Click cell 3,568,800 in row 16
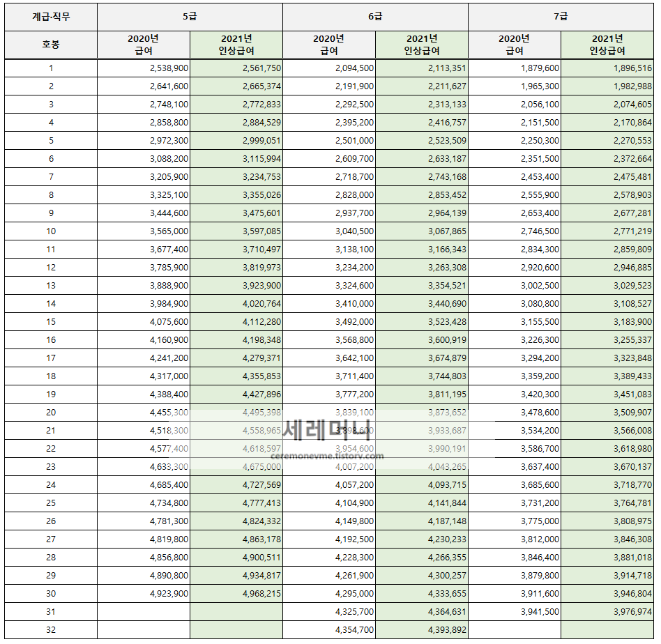 [329, 340]
